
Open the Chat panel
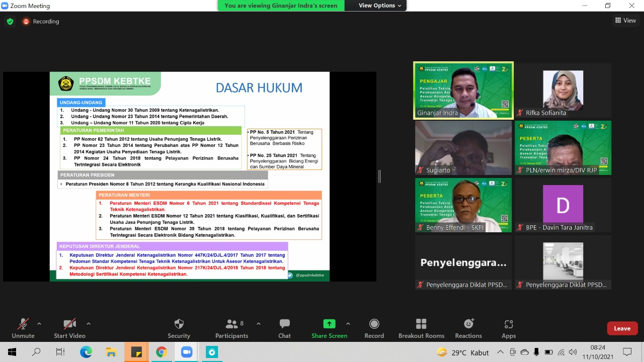coord(284,328)
